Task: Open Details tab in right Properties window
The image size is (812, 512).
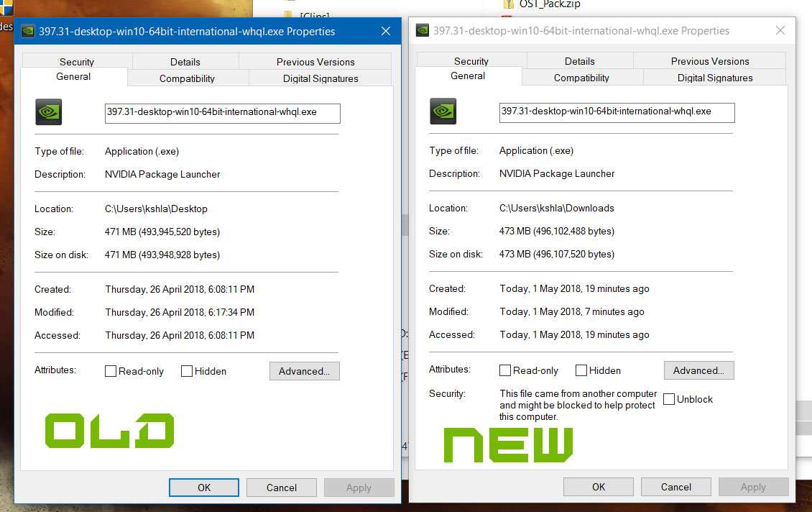Action: [579, 61]
